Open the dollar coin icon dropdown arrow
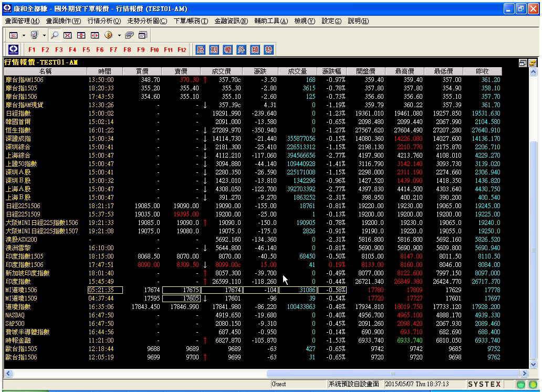542x392 pixels. (x=119, y=35)
